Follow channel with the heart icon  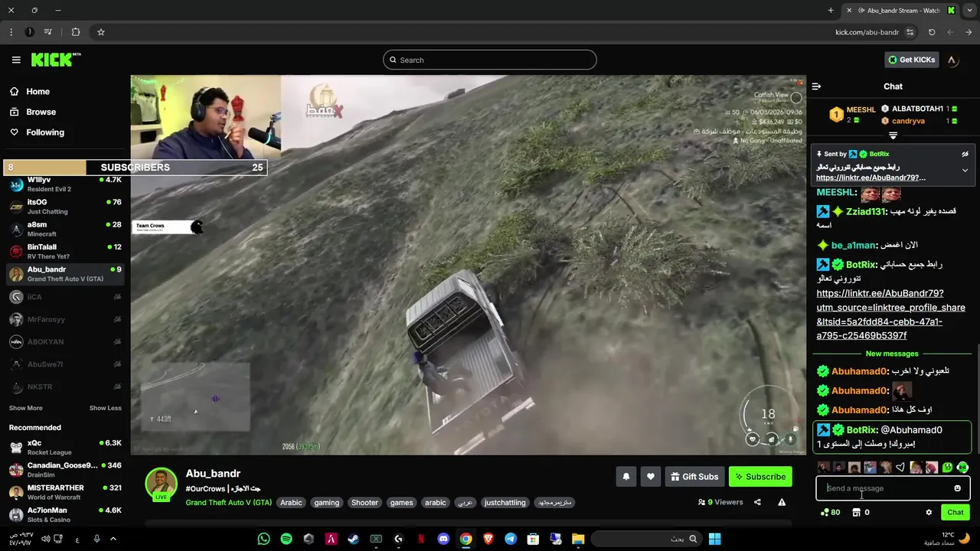click(x=650, y=477)
